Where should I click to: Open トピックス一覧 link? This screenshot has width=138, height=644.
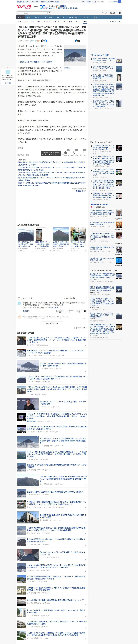pos(115,22)
